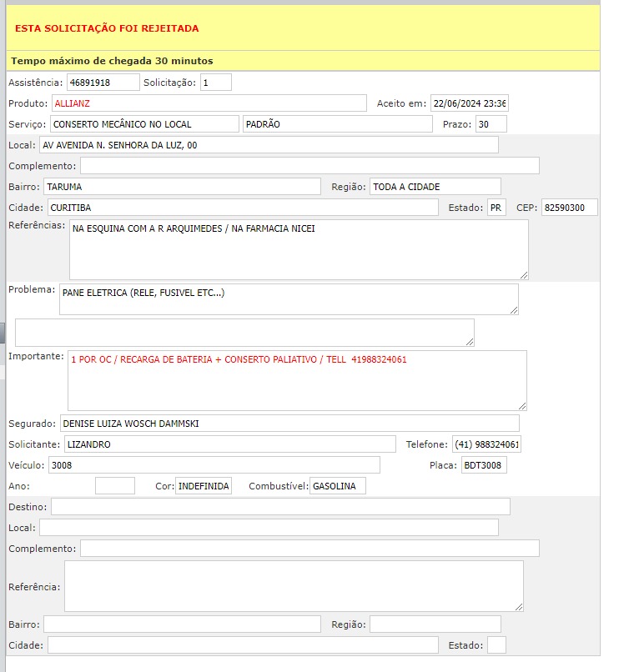Select the Produto field with ALLIANZ
This screenshot has height=672, width=629.
click(209, 103)
